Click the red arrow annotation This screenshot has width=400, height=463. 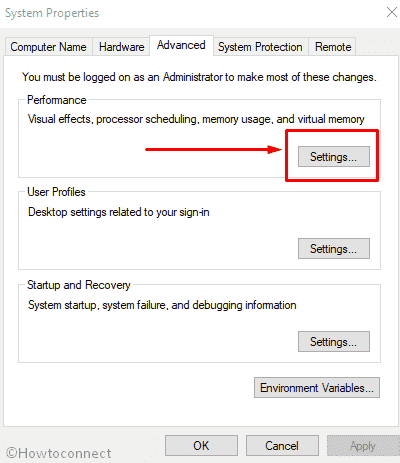(214, 149)
